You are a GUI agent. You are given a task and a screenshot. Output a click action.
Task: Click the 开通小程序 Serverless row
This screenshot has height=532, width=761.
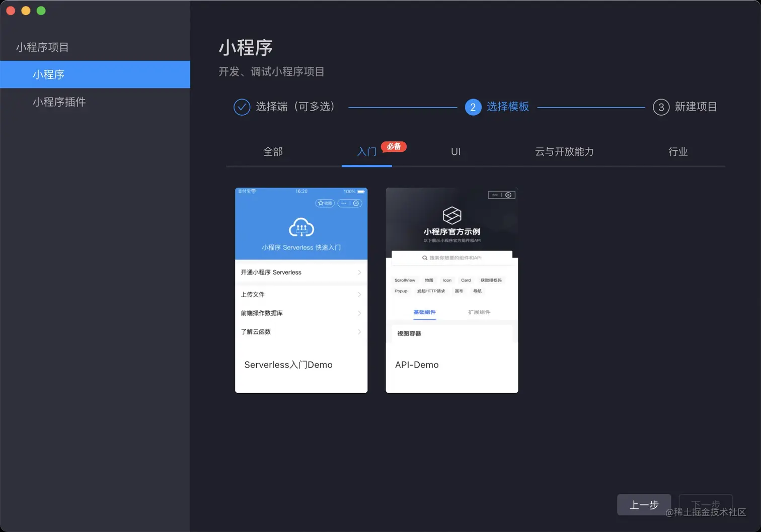pos(301,272)
